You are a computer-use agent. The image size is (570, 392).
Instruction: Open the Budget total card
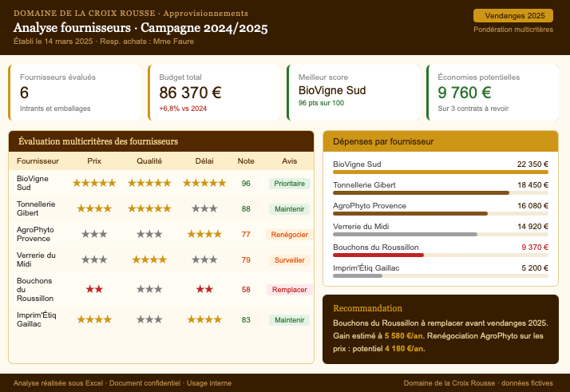(214, 93)
